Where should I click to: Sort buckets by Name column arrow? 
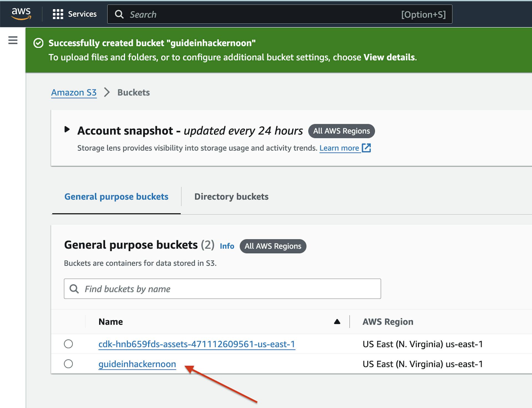337,321
